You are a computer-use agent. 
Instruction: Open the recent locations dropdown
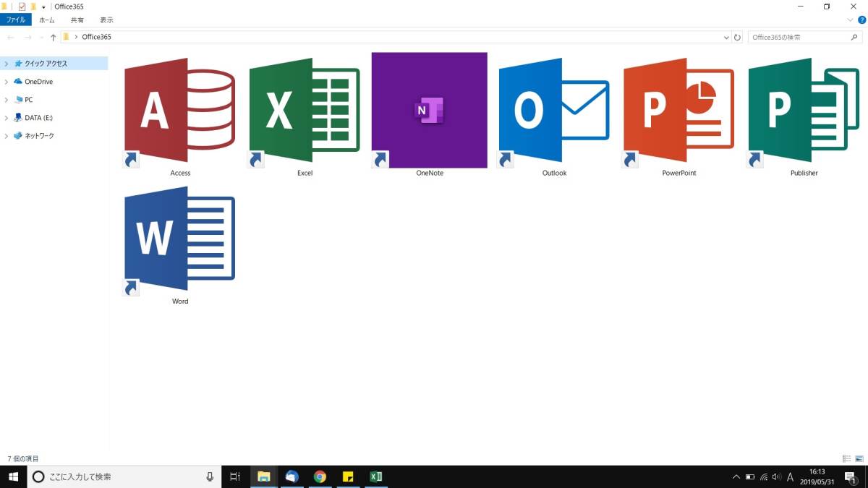[x=41, y=37]
